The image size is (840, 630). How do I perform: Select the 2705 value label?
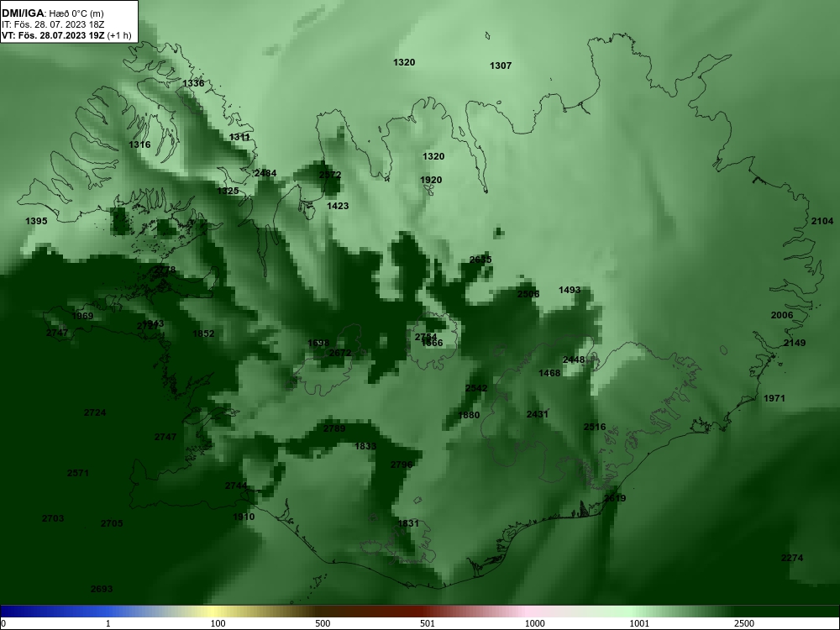click(x=112, y=522)
